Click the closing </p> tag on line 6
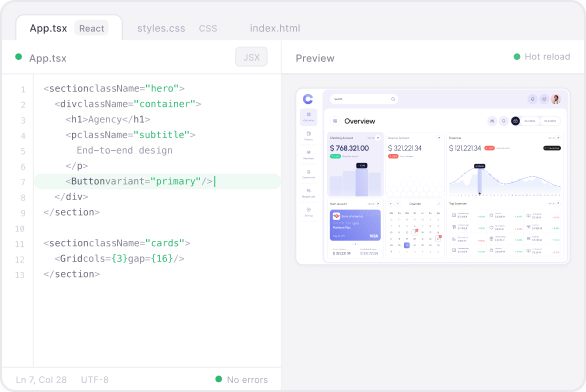Screen dimensions: 586x392 (x=77, y=166)
